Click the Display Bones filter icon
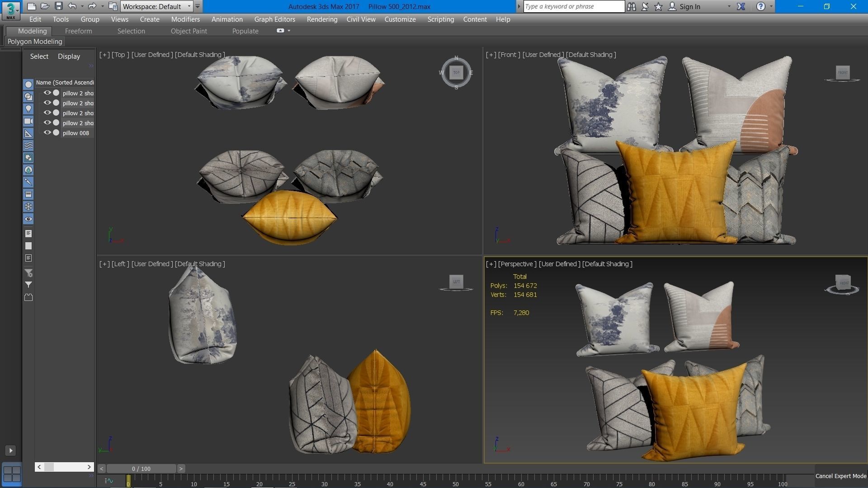This screenshot has height=488, width=868. click(x=28, y=182)
